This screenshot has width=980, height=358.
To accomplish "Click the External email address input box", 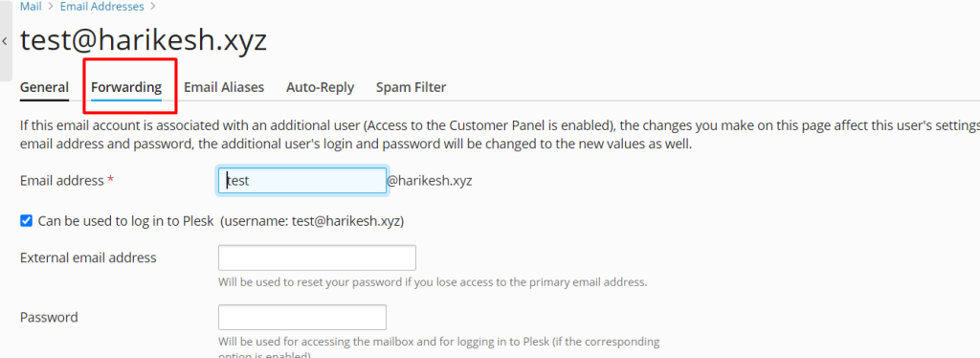I will coord(317,257).
